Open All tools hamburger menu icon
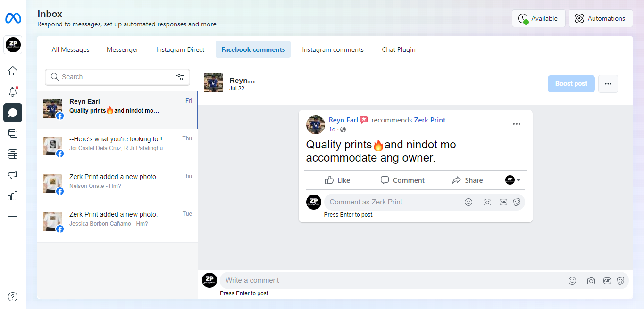This screenshot has height=309, width=644. 13,216
